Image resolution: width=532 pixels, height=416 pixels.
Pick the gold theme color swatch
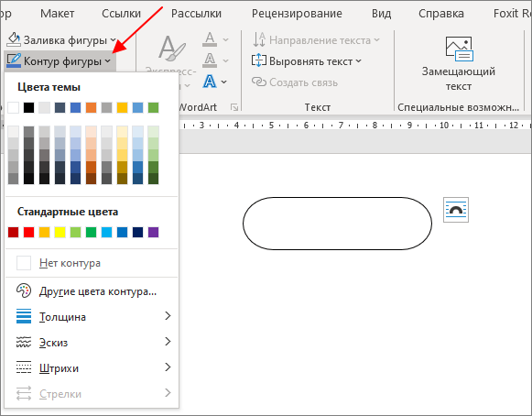click(122, 107)
